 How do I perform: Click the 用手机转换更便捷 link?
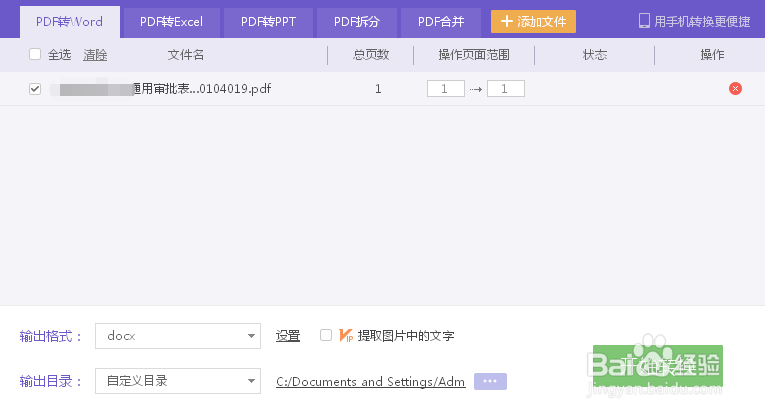point(702,21)
